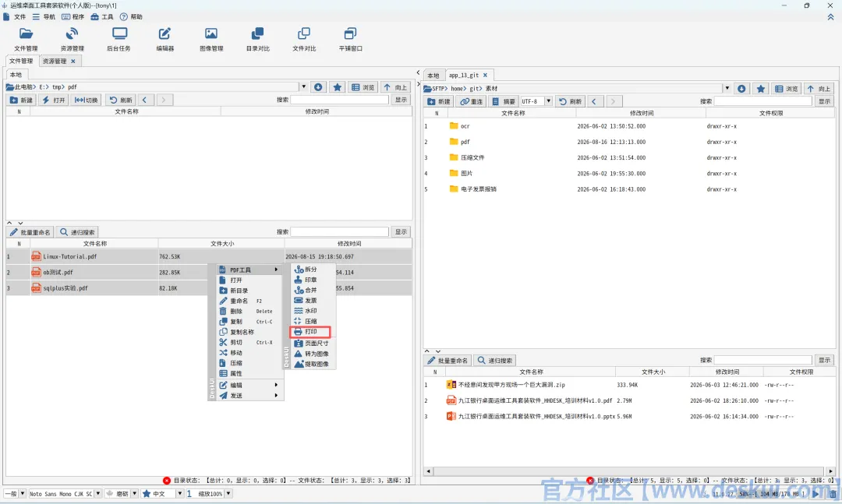Image resolution: width=842 pixels, height=504 pixels.
Task: Launch the 编辑器 toolbar tool
Action: pos(165,39)
